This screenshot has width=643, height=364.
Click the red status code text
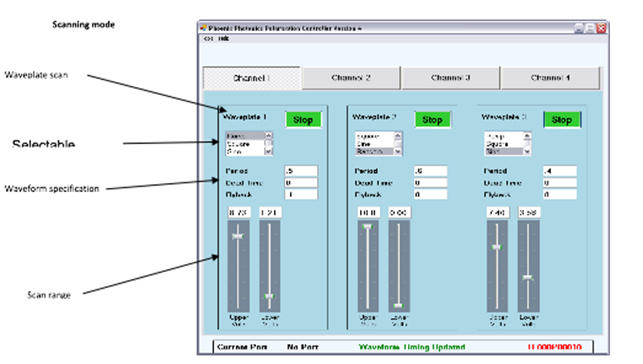pyautogui.click(x=554, y=347)
